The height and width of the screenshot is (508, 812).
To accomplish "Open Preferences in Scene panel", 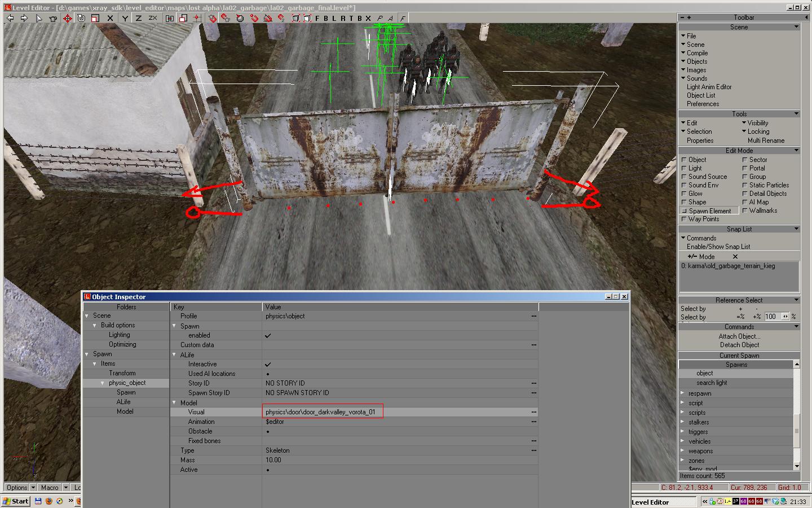I will click(x=703, y=104).
